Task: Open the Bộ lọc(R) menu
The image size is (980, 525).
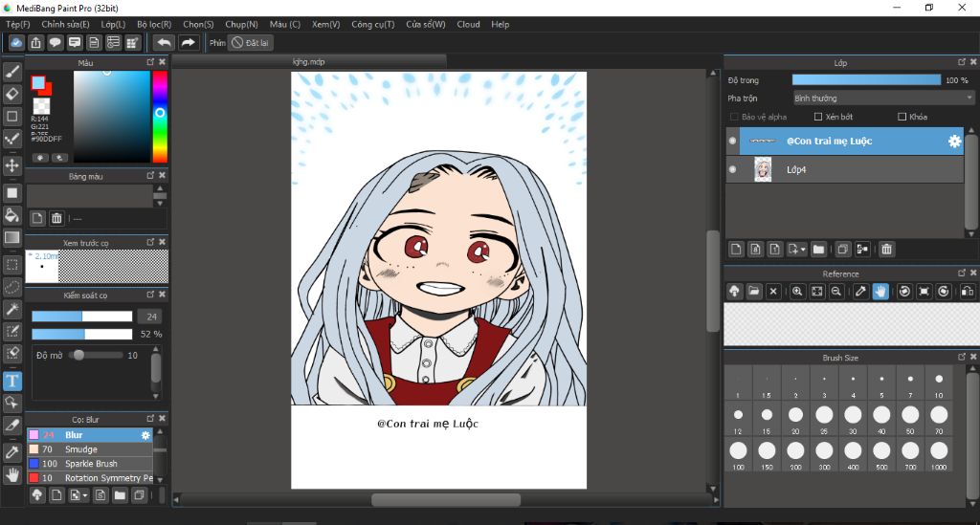Action: pos(154,24)
